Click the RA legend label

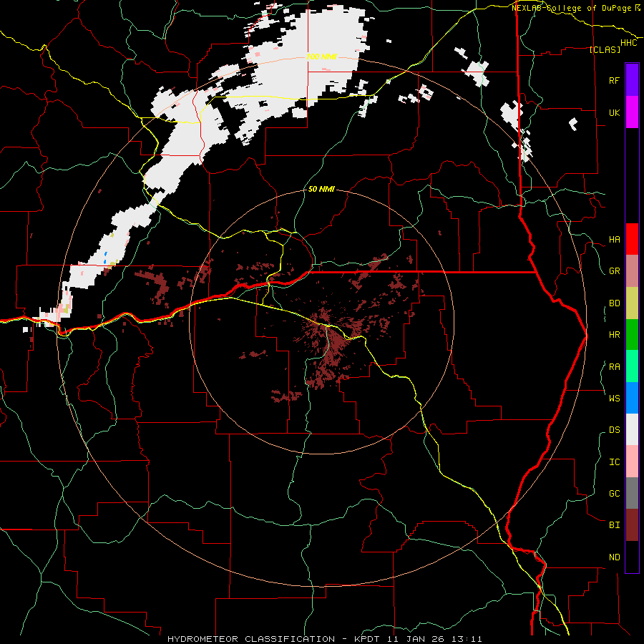(x=614, y=367)
